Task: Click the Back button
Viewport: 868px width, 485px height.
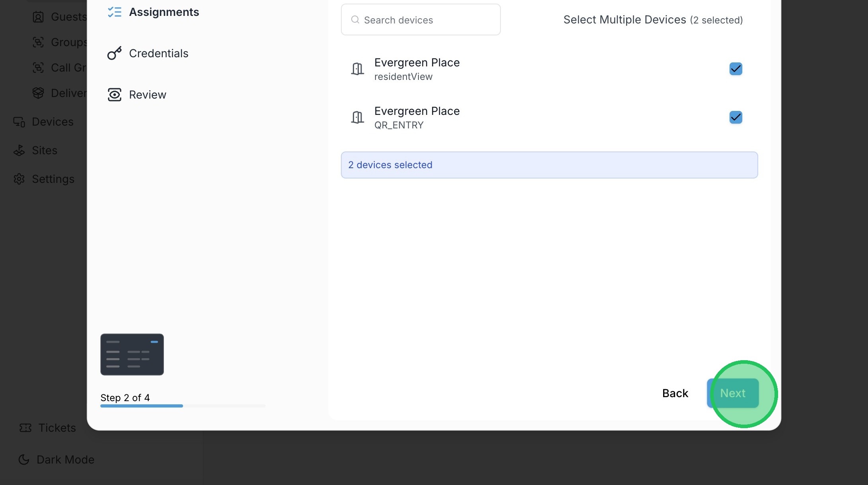Action: pyautogui.click(x=675, y=393)
